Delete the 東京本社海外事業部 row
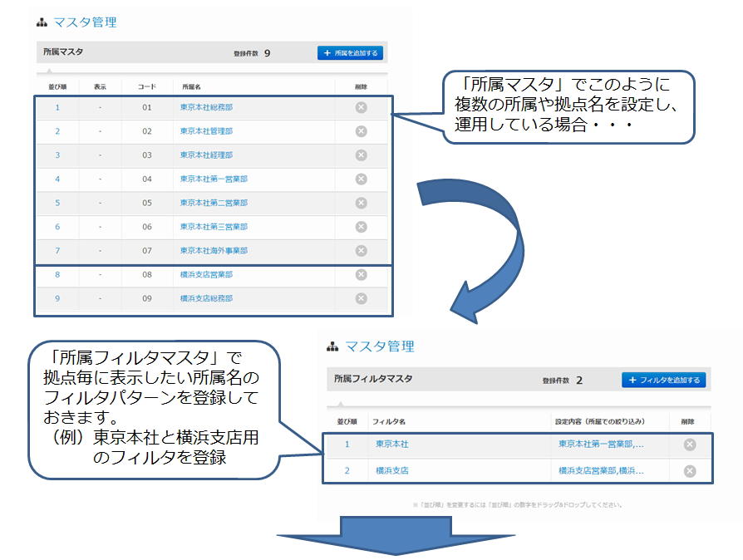This screenshot has width=743, height=560. (x=361, y=251)
